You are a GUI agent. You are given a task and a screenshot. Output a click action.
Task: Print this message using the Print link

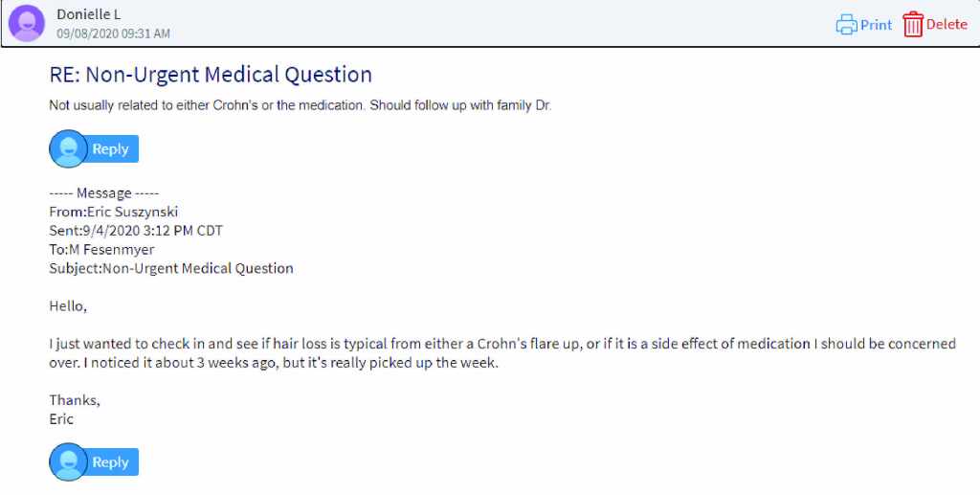point(876,25)
